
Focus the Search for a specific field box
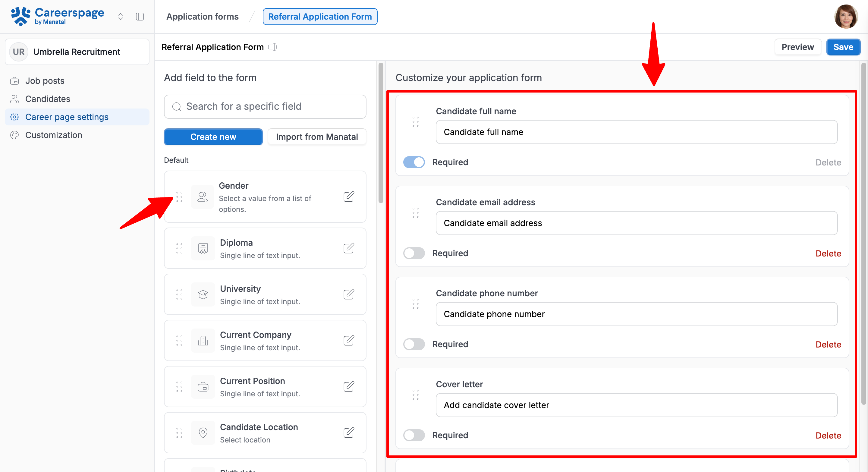coord(265,106)
